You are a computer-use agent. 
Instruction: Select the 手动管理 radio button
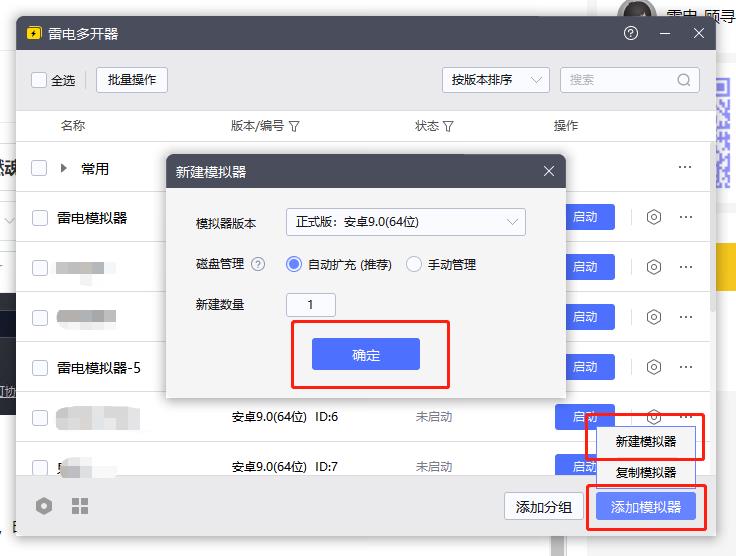click(x=414, y=265)
